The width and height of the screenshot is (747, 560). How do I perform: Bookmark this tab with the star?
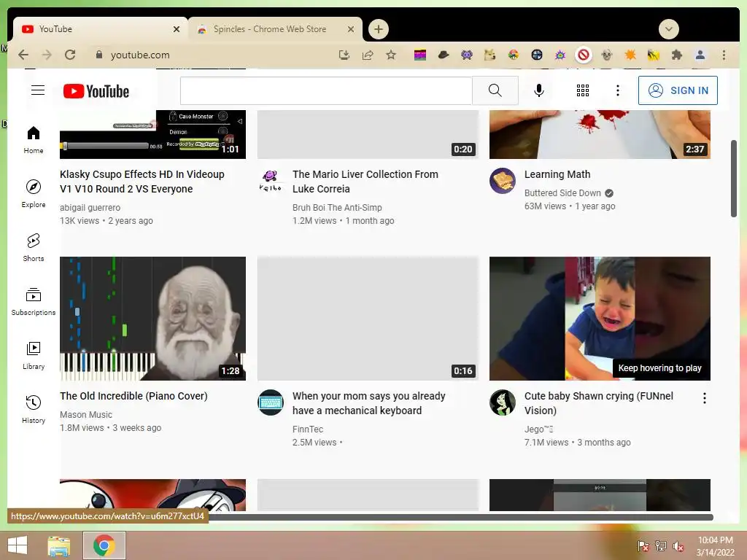point(391,55)
